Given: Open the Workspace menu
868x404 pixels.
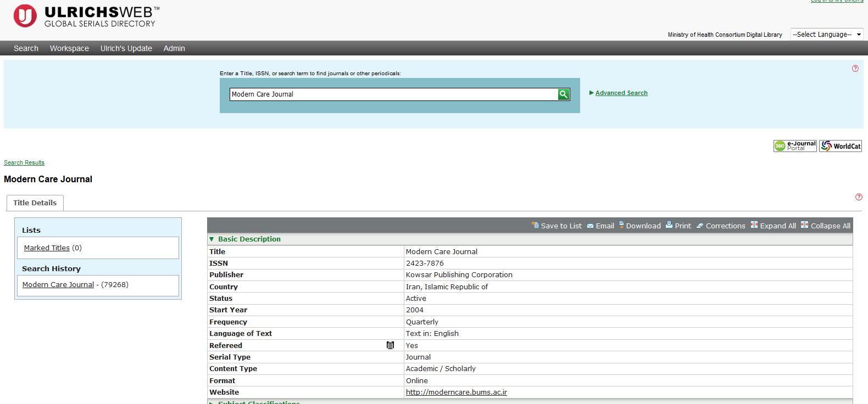Looking at the screenshot, I should pyautogui.click(x=69, y=48).
